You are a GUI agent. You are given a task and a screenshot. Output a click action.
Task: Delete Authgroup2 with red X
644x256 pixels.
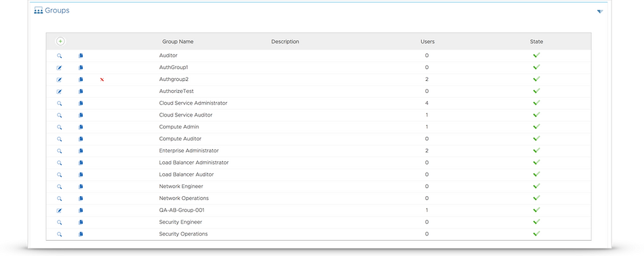coord(102,80)
